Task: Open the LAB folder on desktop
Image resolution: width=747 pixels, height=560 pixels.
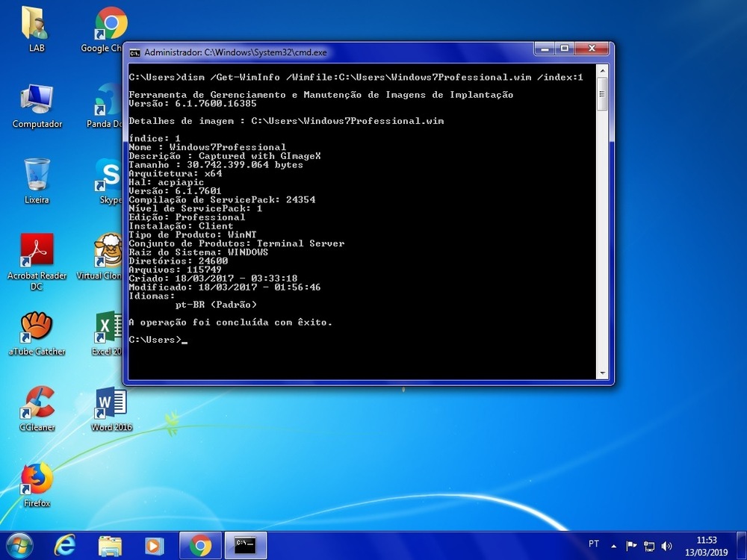Action: pyautogui.click(x=36, y=25)
